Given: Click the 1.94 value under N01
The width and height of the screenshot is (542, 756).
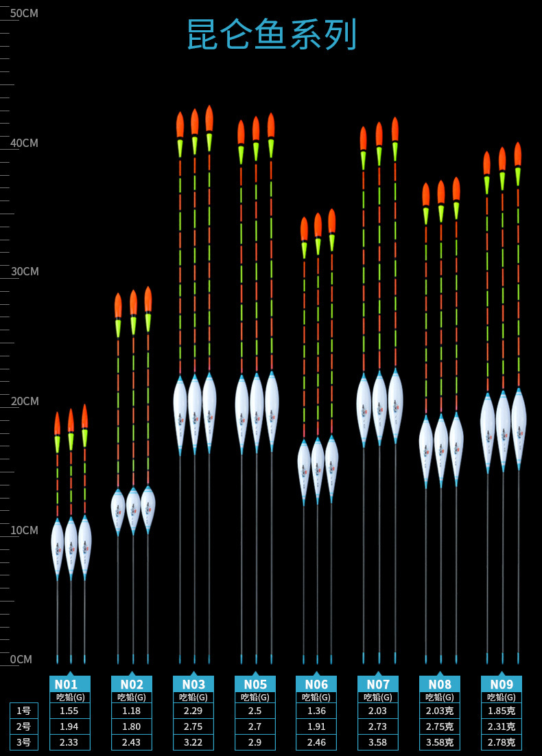Looking at the screenshot, I should click(x=70, y=726).
